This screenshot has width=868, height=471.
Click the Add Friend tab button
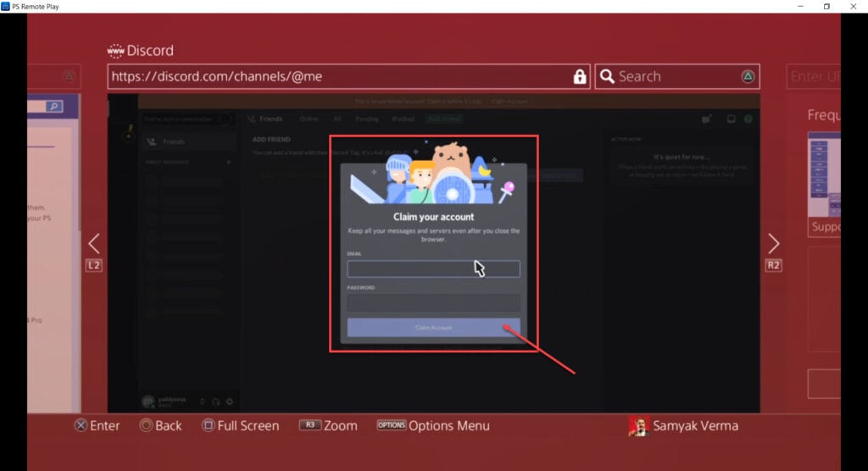(x=444, y=119)
